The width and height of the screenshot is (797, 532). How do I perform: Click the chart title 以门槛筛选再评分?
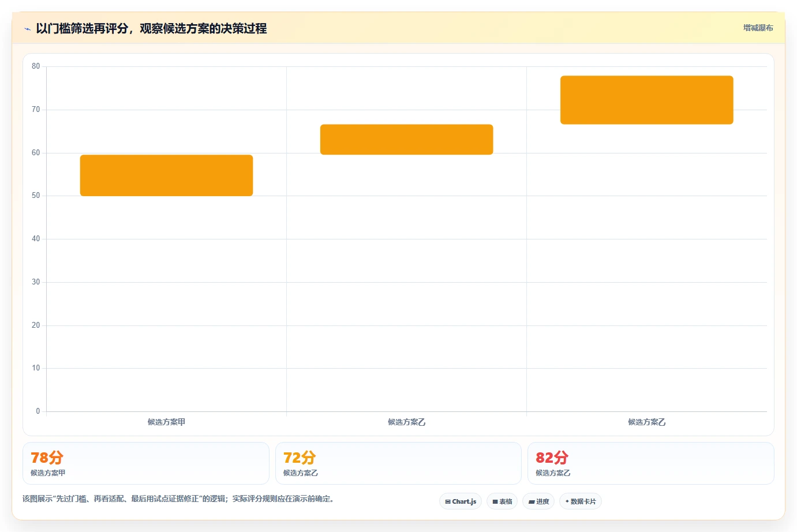pos(151,28)
